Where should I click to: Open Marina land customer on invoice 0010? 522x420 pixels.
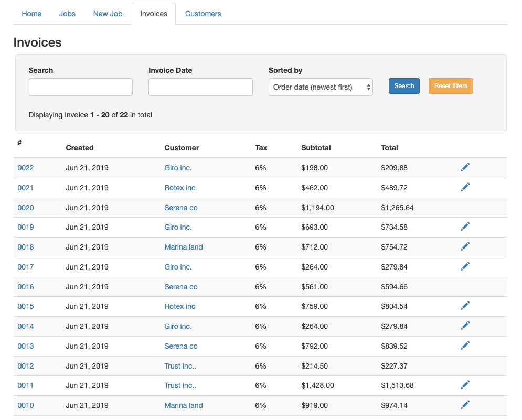click(x=184, y=405)
